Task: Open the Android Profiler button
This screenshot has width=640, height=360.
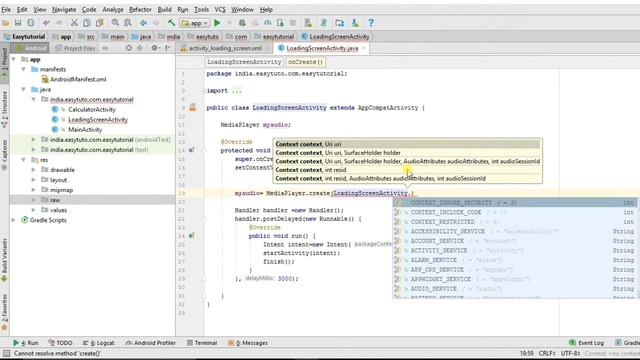Action: (x=150, y=343)
